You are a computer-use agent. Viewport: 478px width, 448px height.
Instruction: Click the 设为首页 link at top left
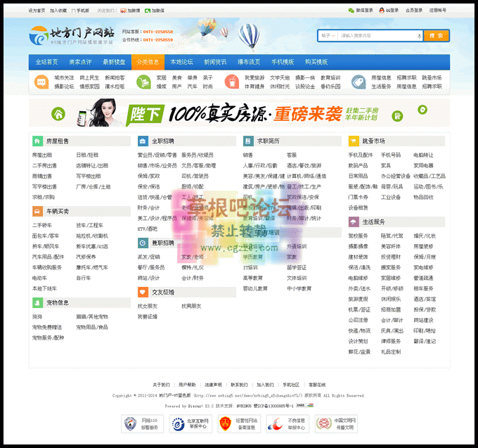click(x=37, y=11)
